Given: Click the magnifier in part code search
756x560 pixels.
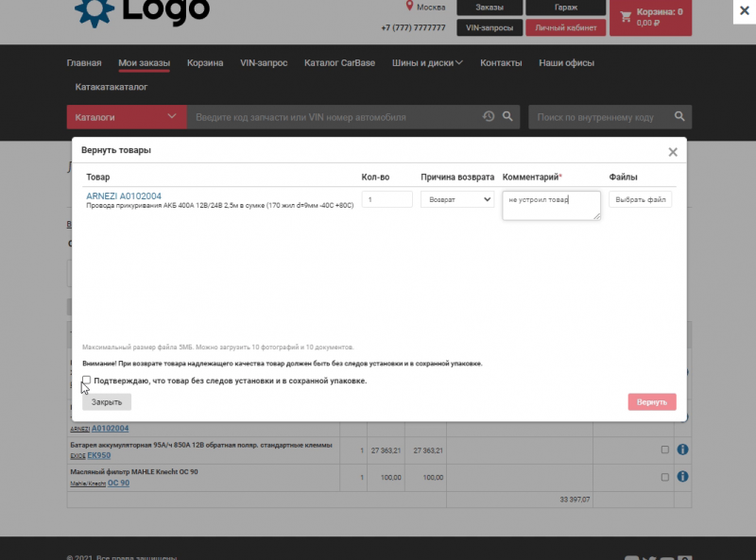Looking at the screenshot, I should click(507, 117).
